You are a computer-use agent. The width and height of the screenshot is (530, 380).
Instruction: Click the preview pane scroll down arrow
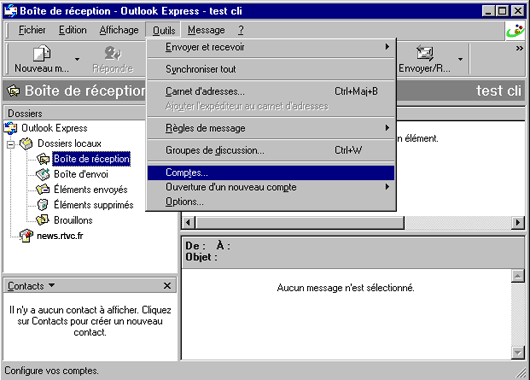point(517,353)
